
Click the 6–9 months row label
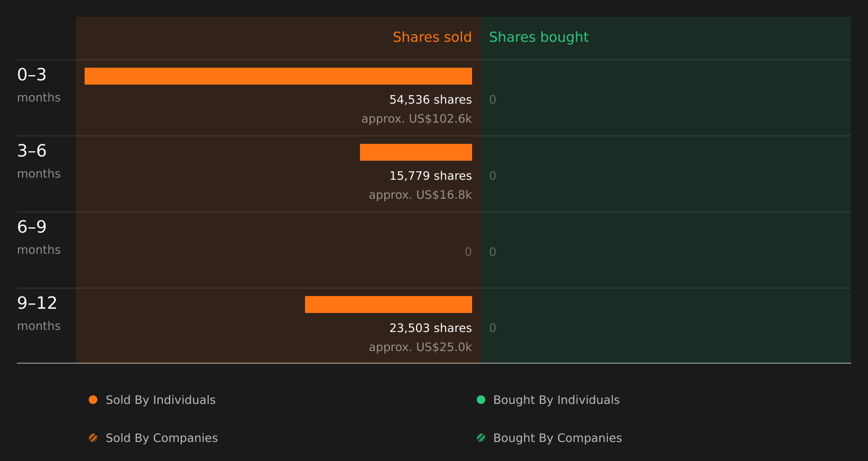tap(39, 237)
